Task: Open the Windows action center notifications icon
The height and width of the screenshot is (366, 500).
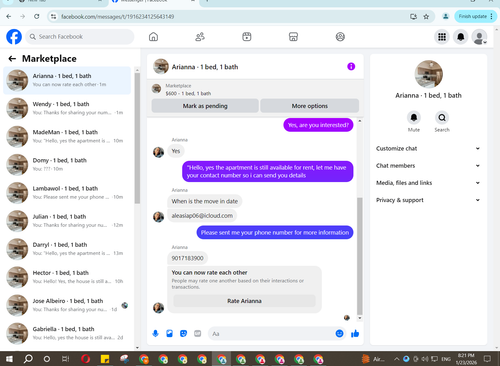Action: pos(487,359)
